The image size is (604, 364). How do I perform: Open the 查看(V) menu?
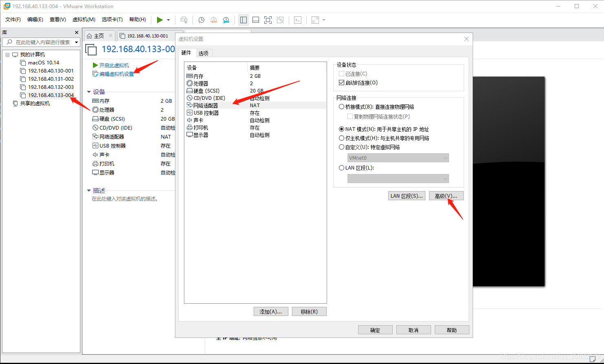pos(58,20)
